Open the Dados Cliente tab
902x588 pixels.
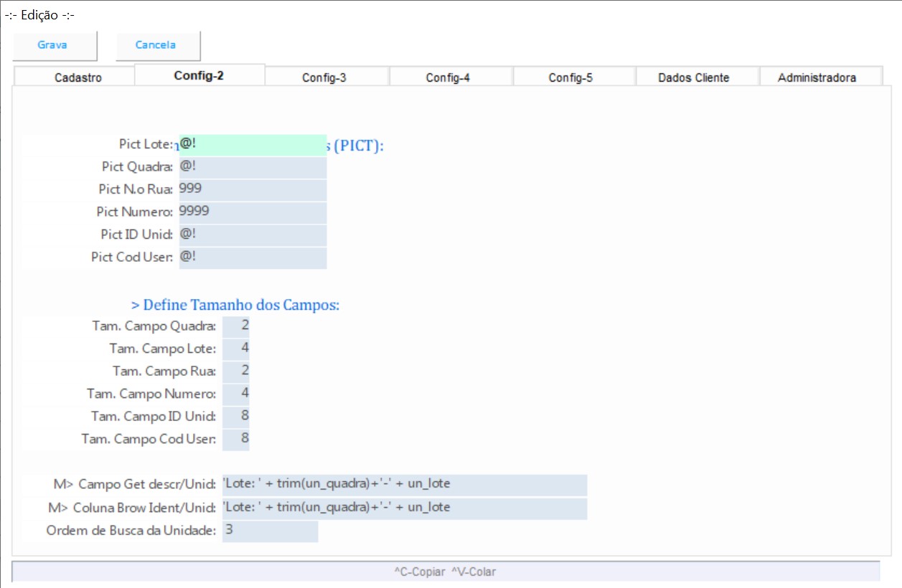tap(694, 77)
